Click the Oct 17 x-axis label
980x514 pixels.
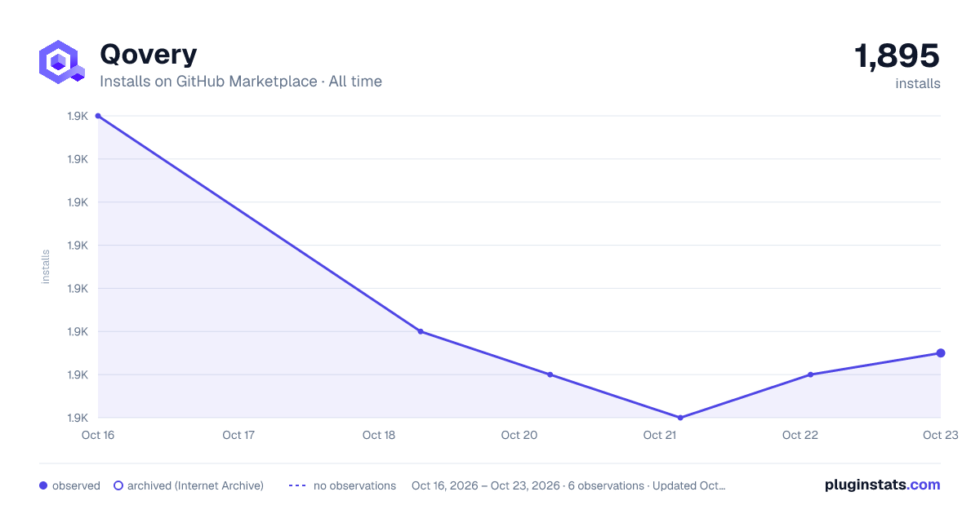click(x=238, y=435)
